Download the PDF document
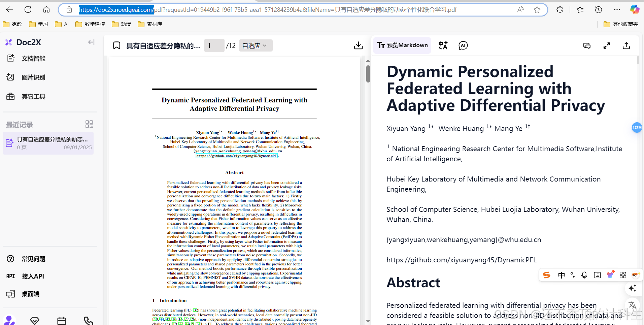The height and width of the screenshot is (325, 644). coord(359,45)
